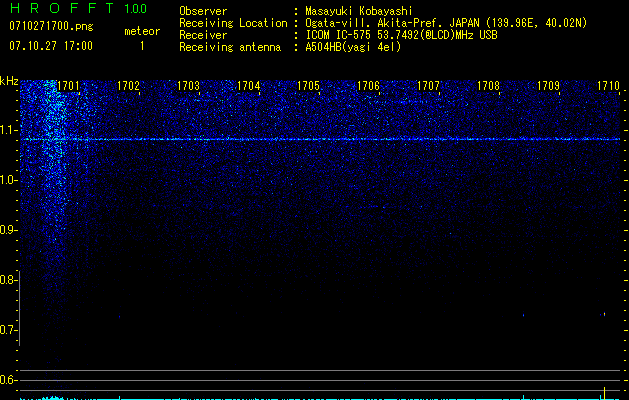
Task: Click the 1.1 kHz axis label
Action: pyautogui.click(x=8, y=130)
